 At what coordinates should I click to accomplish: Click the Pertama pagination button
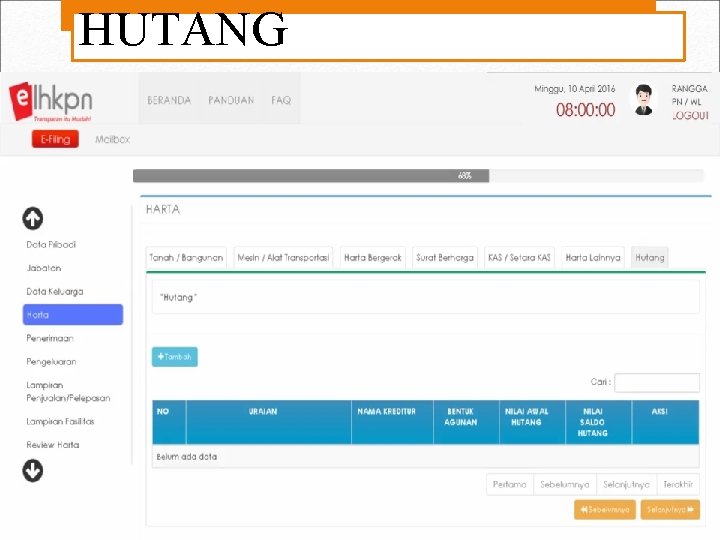tap(510, 484)
